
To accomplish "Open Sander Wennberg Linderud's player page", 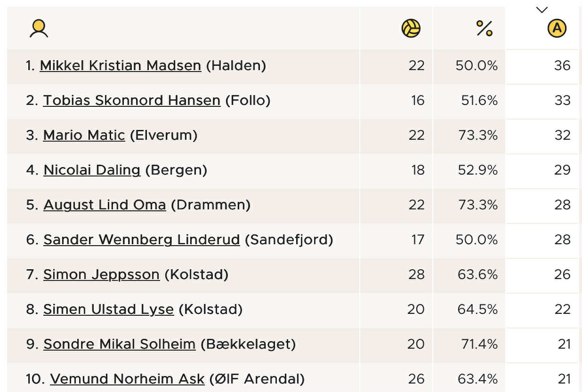I will tap(141, 240).
